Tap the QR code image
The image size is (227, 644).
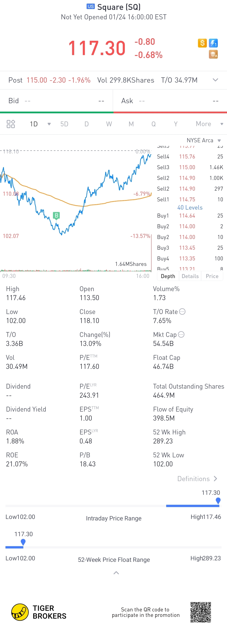(x=201, y=612)
